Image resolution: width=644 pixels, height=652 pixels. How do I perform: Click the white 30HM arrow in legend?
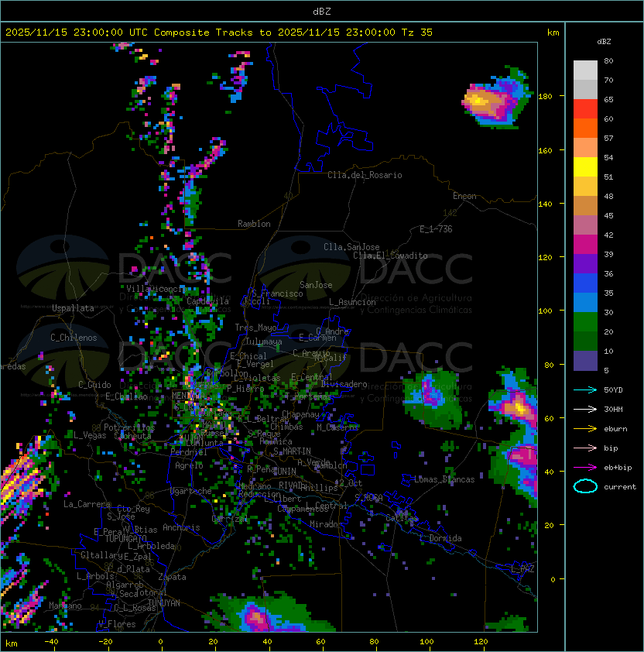[x=585, y=409]
